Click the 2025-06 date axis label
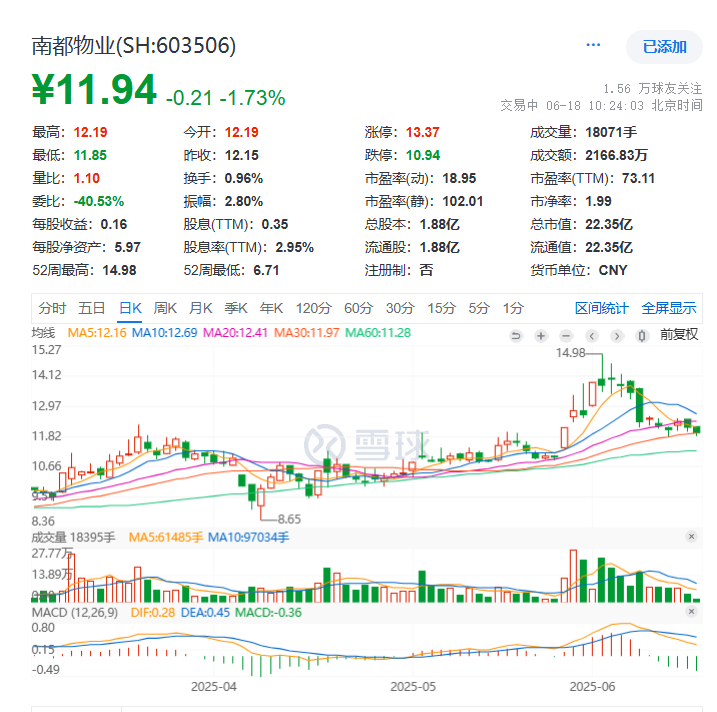Image resolution: width=717 pixels, height=712 pixels. click(592, 687)
